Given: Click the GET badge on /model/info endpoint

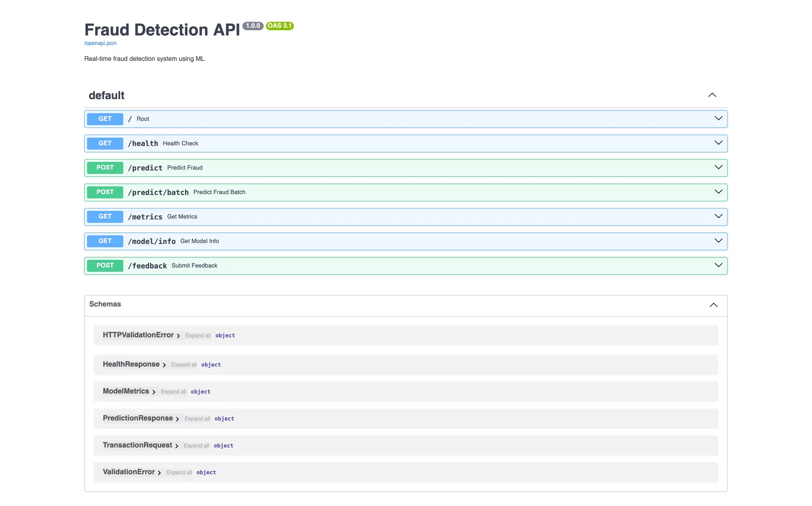Looking at the screenshot, I should 104,241.
